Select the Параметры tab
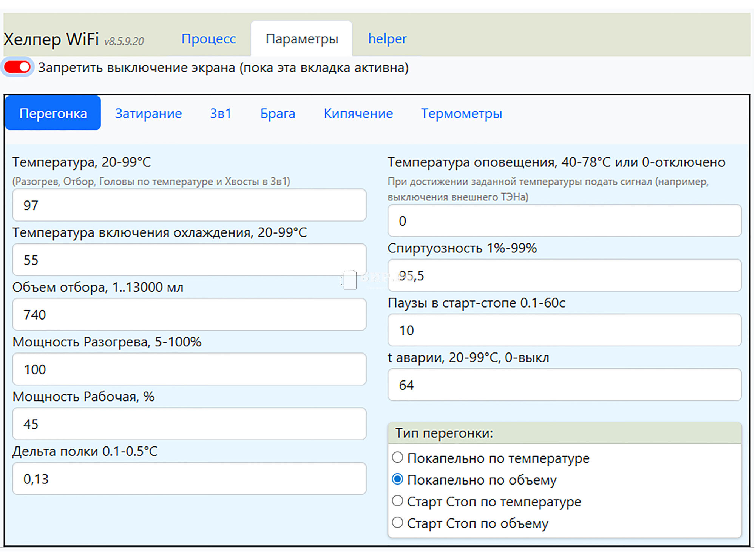The image size is (755, 560). (x=302, y=39)
